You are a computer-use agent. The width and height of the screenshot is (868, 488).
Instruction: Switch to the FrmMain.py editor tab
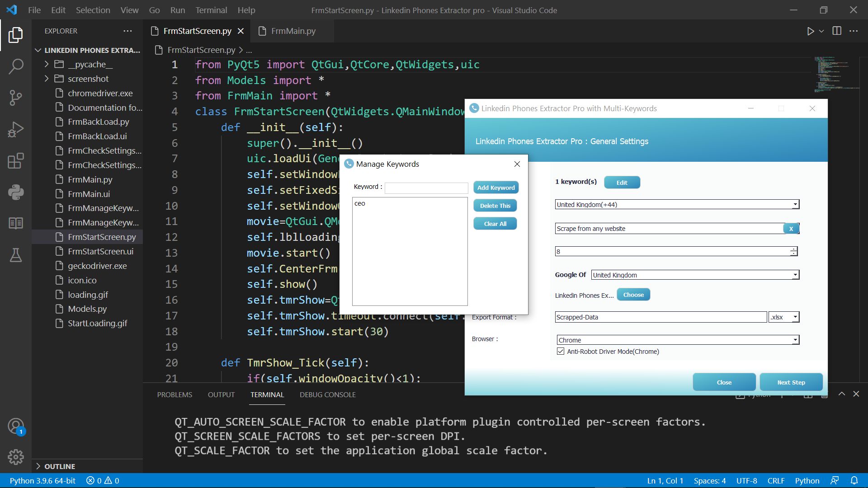293,31
